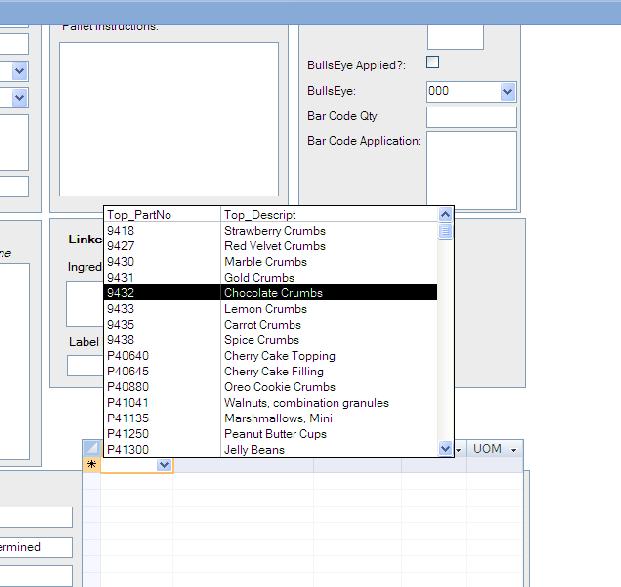Open the second left-panel combo box arrow
The height and width of the screenshot is (587, 621).
click(x=19, y=97)
